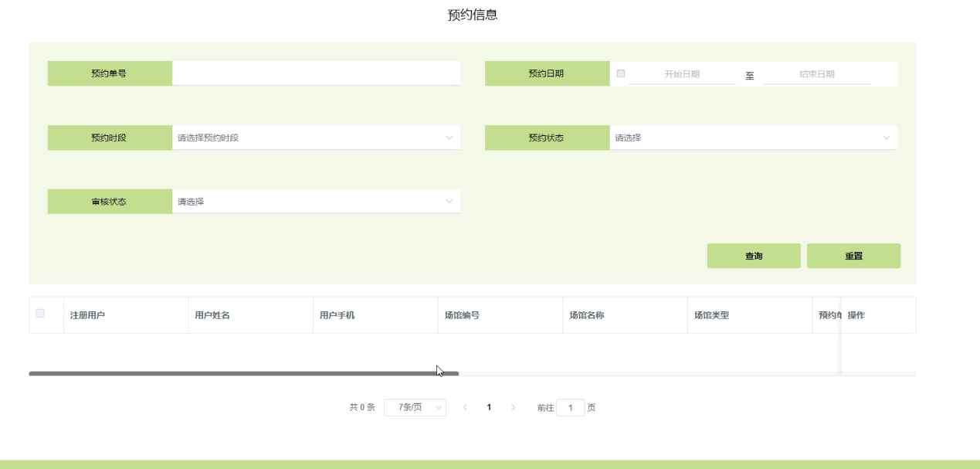Click the horizontal table scrollbar thumb
The image size is (980, 469).
click(244, 373)
